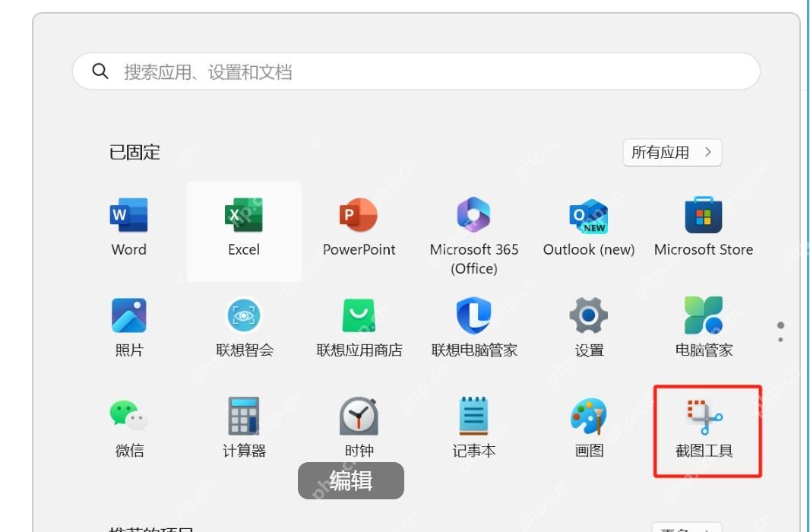Launch 联想电脑管家 app
The width and height of the screenshot is (810, 532).
coord(473,315)
